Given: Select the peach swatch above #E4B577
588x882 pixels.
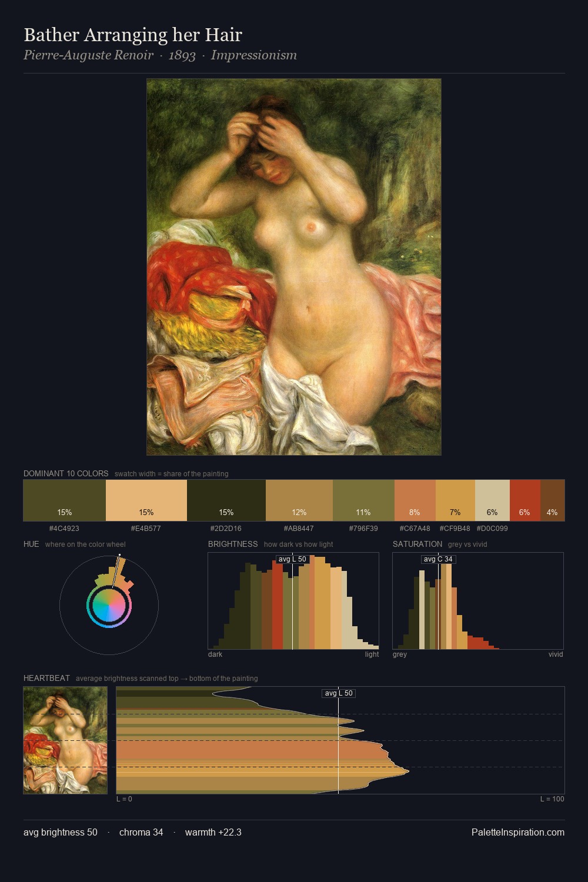Looking at the screenshot, I should click(146, 500).
